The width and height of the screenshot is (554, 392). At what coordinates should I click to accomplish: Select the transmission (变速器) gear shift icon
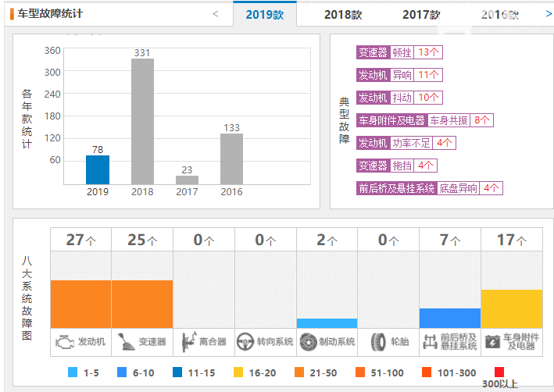126,342
